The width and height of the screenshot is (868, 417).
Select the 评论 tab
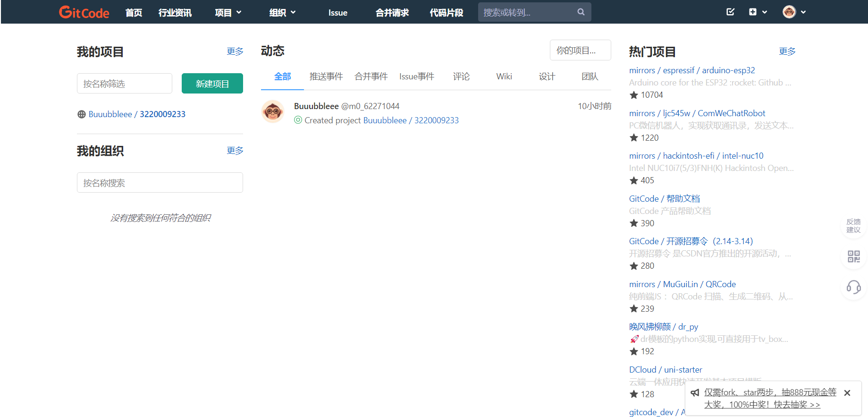click(461, 77)
